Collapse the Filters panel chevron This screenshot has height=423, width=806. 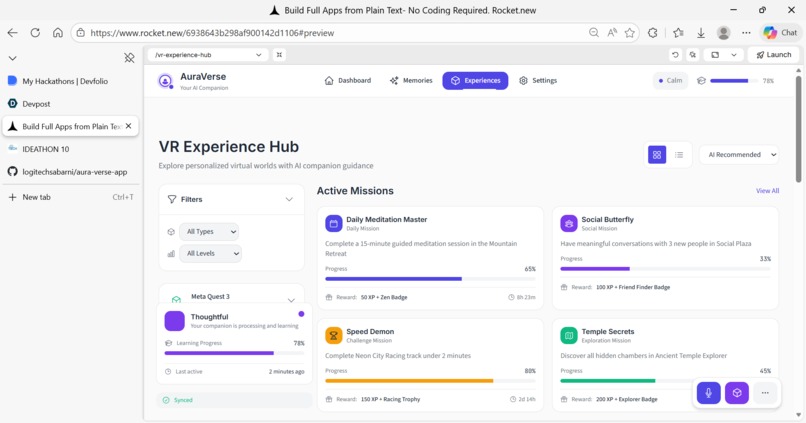(x=289, y=199)
